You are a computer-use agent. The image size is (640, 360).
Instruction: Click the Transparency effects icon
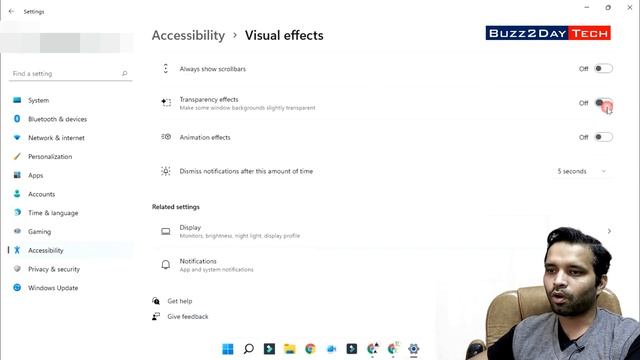coord(166,102)
